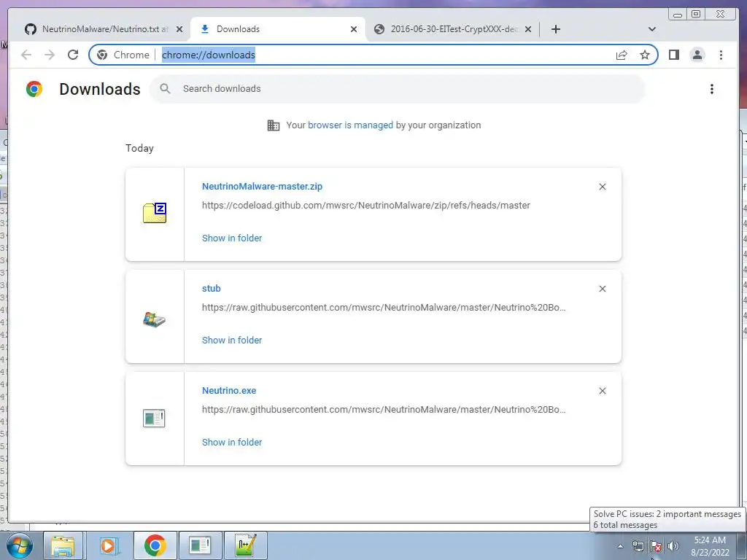Screen dimensions: 747x560
Task: Share this page via the share icon
Action: coord(622,55)
